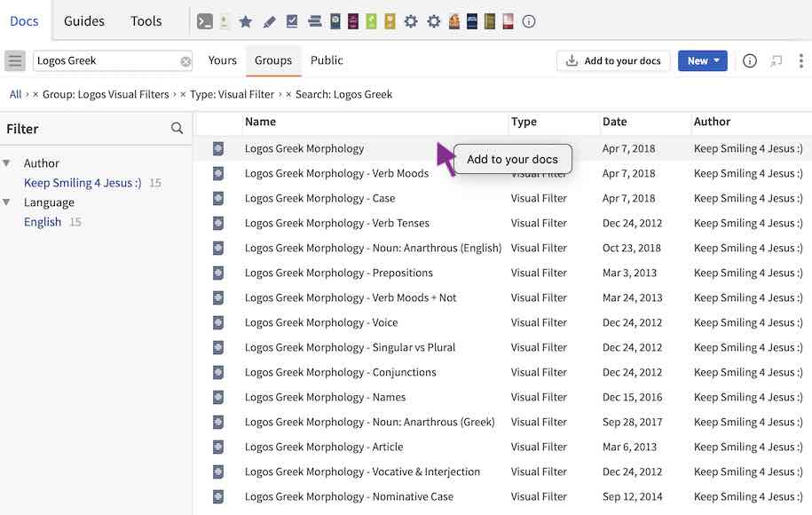Open the red and white book icon
812x515 pixels.
(x=508, y=21)
